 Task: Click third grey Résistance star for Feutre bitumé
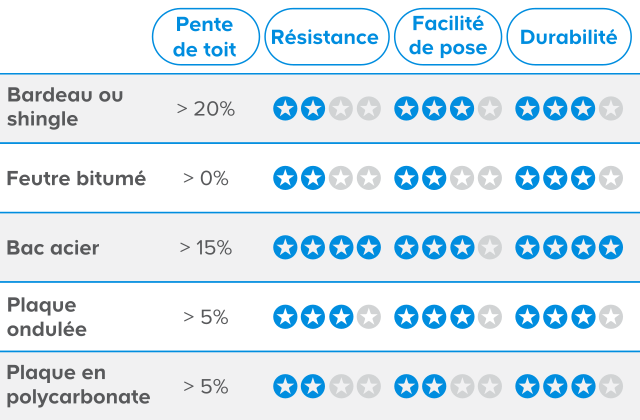[341, 178]
